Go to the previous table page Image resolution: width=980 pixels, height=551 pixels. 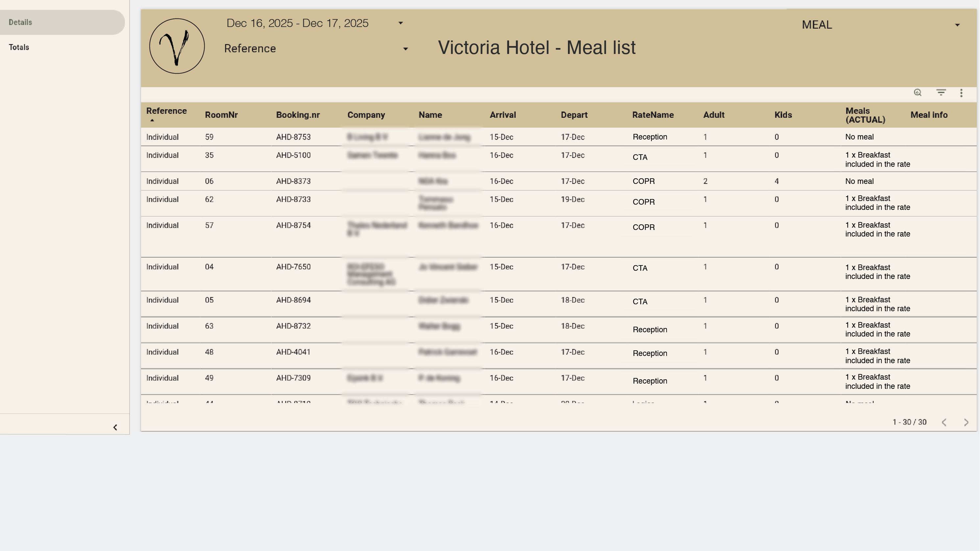point(944,422)
